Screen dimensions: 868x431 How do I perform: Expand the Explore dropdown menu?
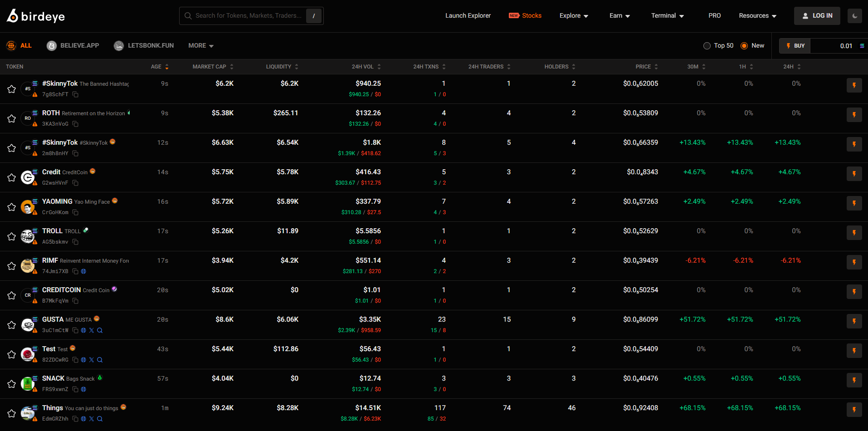(573, 16)
